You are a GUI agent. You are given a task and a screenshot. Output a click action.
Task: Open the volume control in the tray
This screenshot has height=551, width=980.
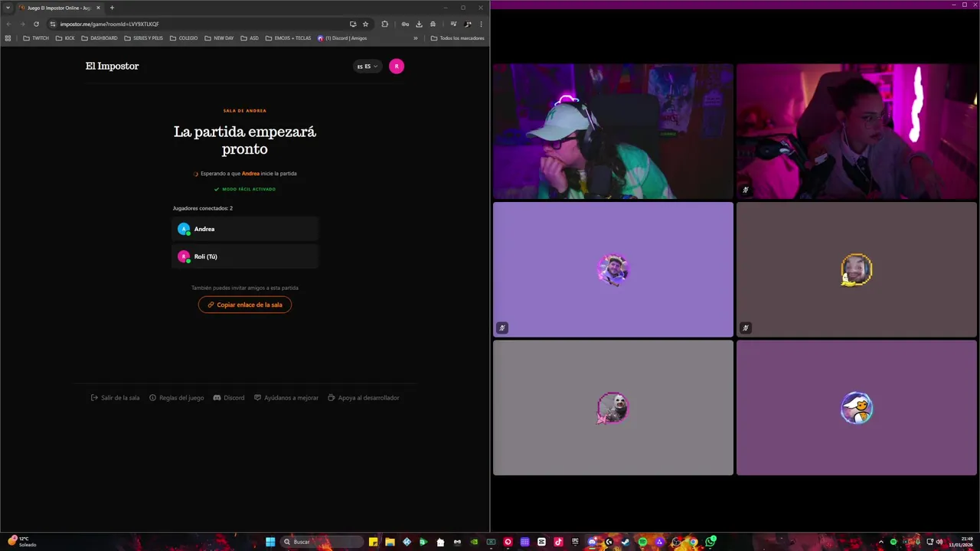pos(939,542)
